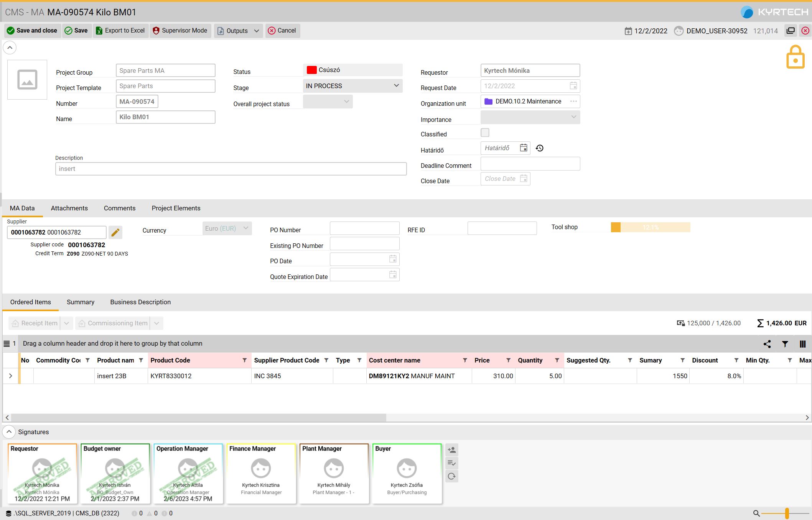Click the refresh signatures icon

tap(451, 476)
